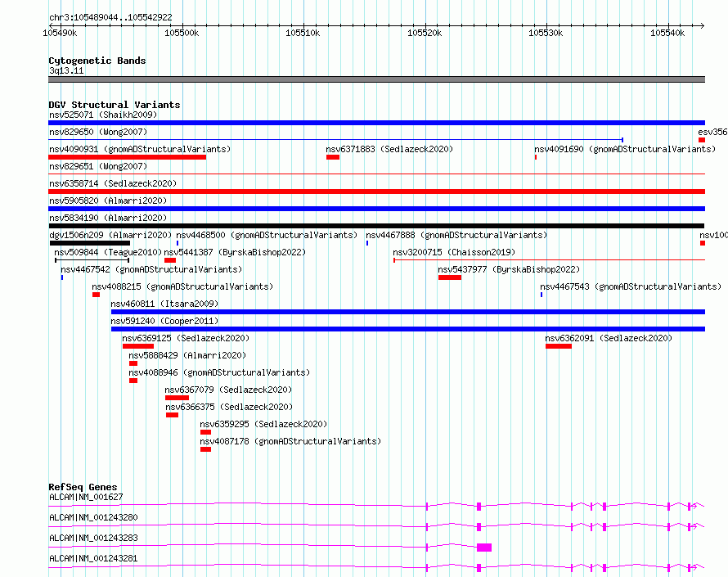Open nsv5441387 (ByrskaBishop2022) label
Image resolution: width=728 pixels, height=577 pixels.
(235, 252)
